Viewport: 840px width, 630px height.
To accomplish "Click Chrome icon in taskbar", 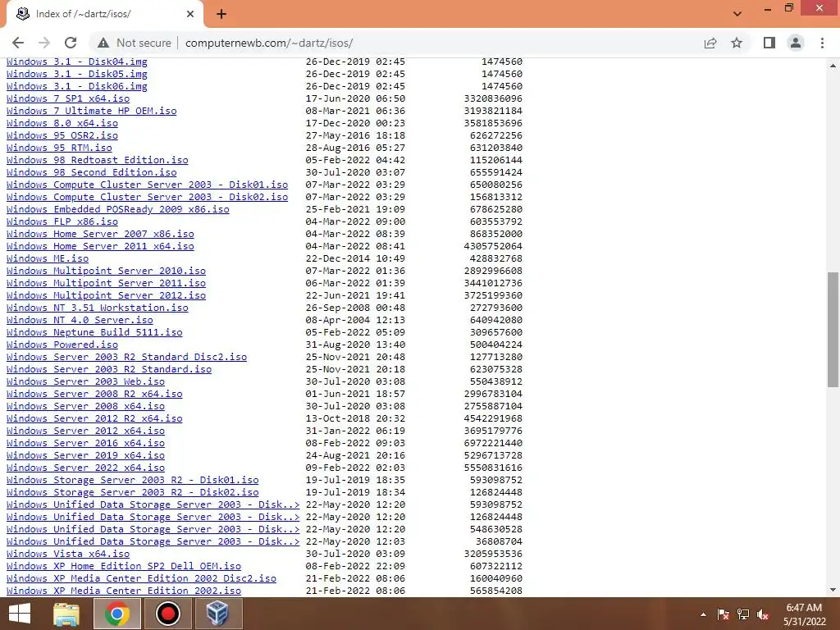I will [116, 614].
